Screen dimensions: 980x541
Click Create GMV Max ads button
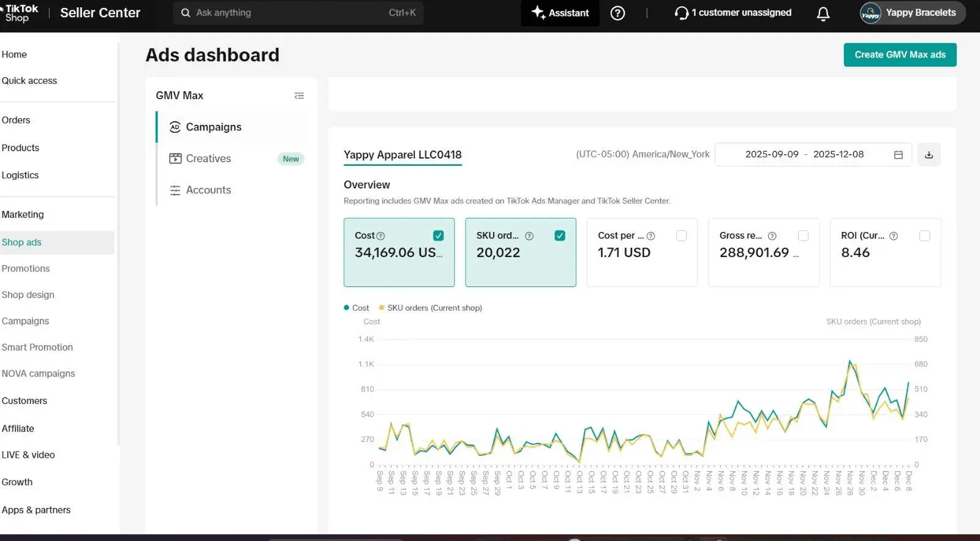(900, 54)
